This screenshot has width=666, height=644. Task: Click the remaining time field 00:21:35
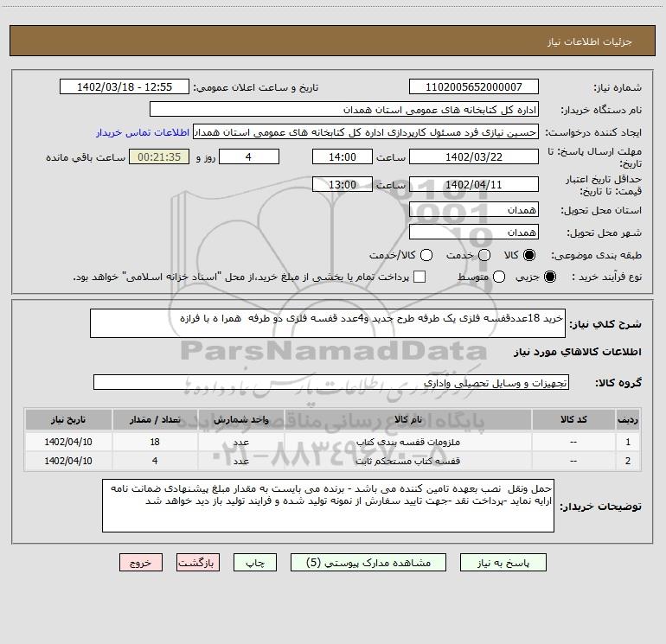pos(159,156)
